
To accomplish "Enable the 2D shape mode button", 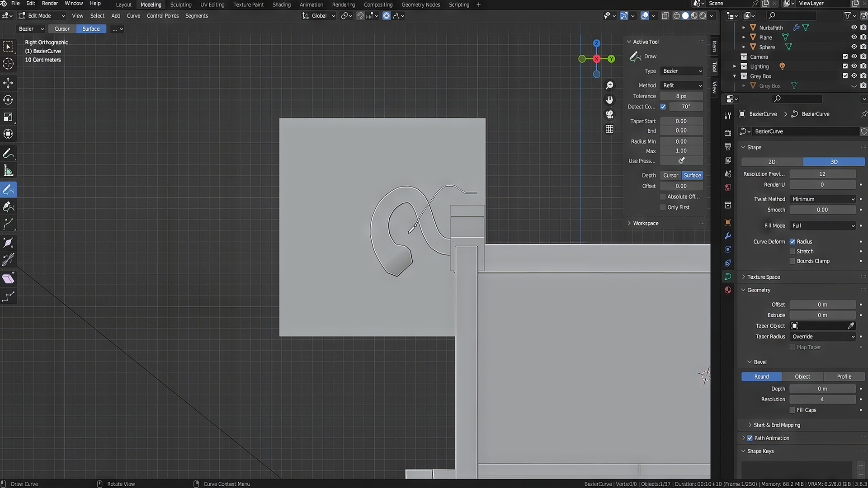I will 772,161.
